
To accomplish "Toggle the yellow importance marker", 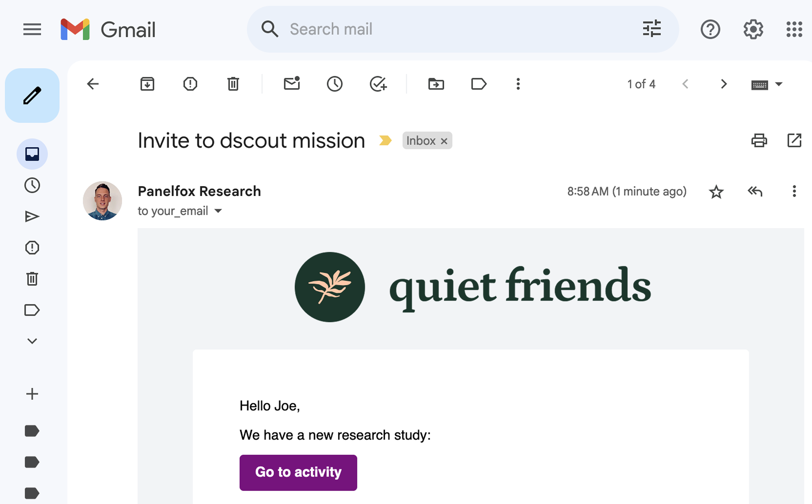I will point(385,140).
